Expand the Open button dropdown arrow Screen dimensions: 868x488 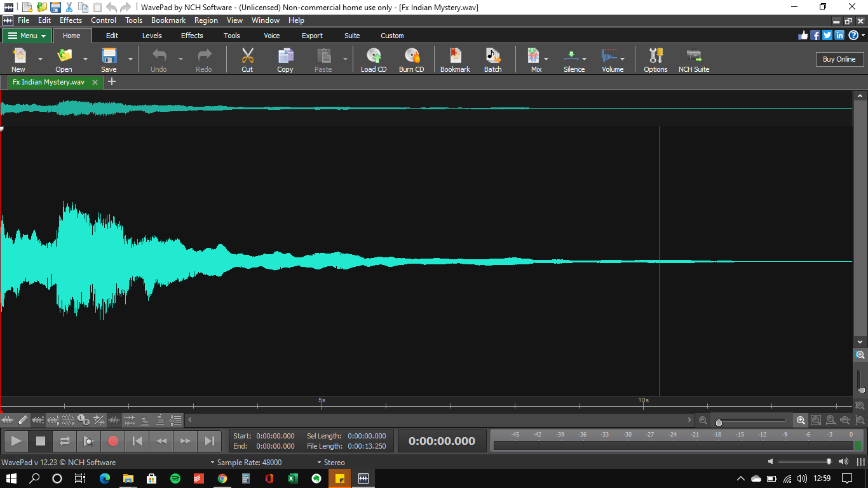tap(85, 59)
